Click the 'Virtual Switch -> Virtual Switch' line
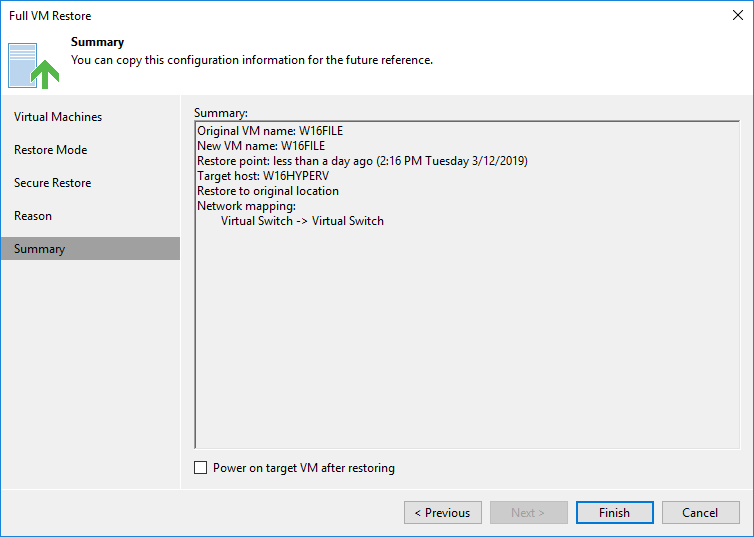 [302, 221]
